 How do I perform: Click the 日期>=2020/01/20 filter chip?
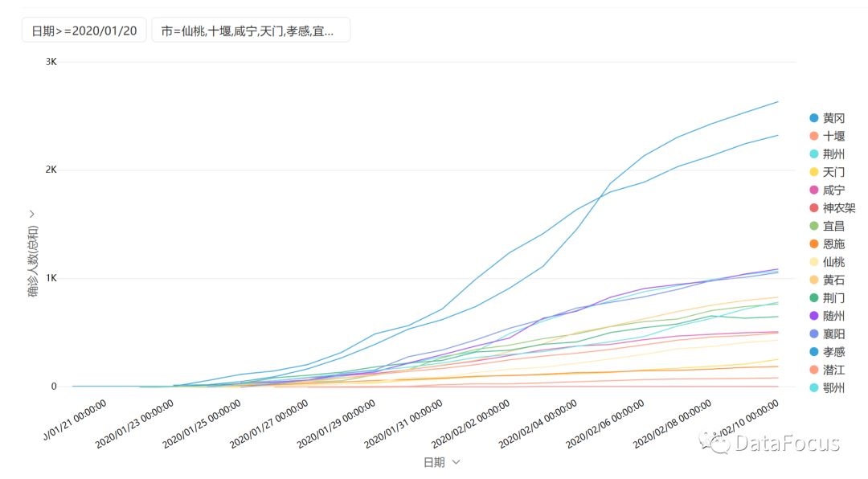point(84,31)
